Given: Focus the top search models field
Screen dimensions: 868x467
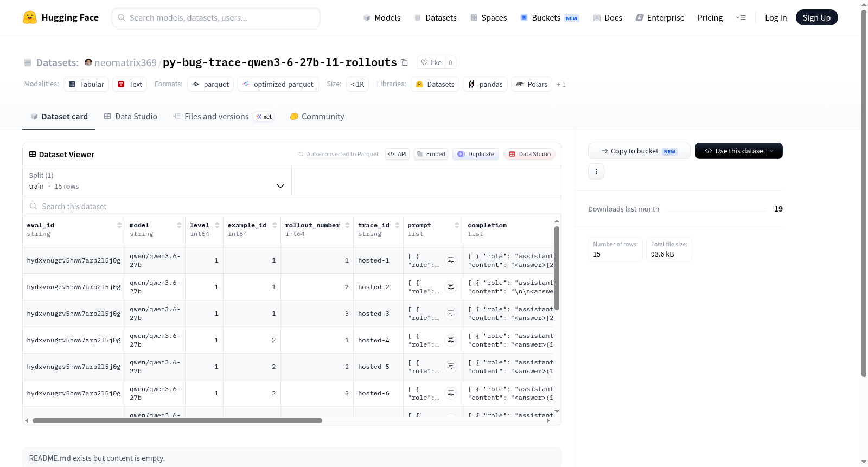Looking at the screenshot, I should [x=216, y=17].
